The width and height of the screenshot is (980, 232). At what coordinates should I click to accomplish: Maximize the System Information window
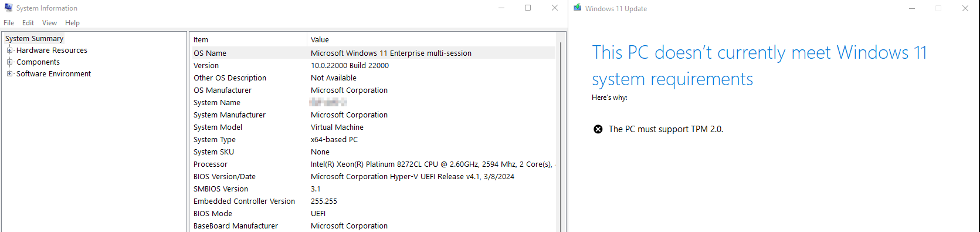(x=528, y=8)
